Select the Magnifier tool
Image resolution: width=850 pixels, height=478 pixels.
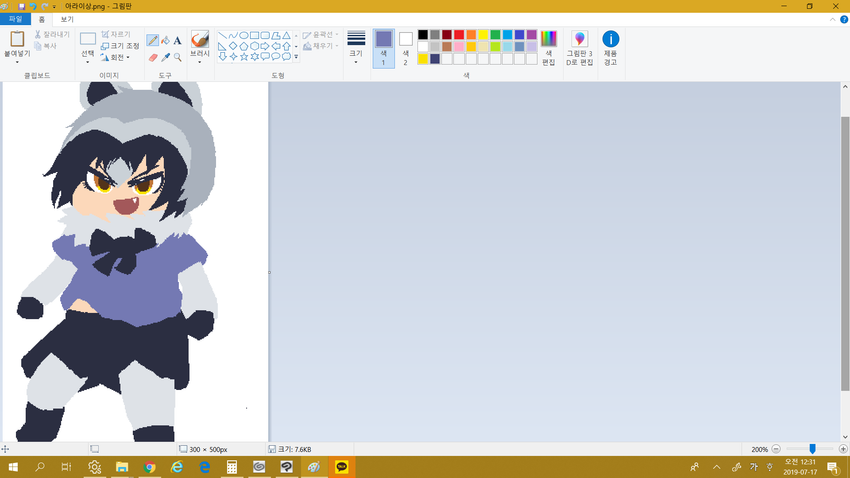177,57
